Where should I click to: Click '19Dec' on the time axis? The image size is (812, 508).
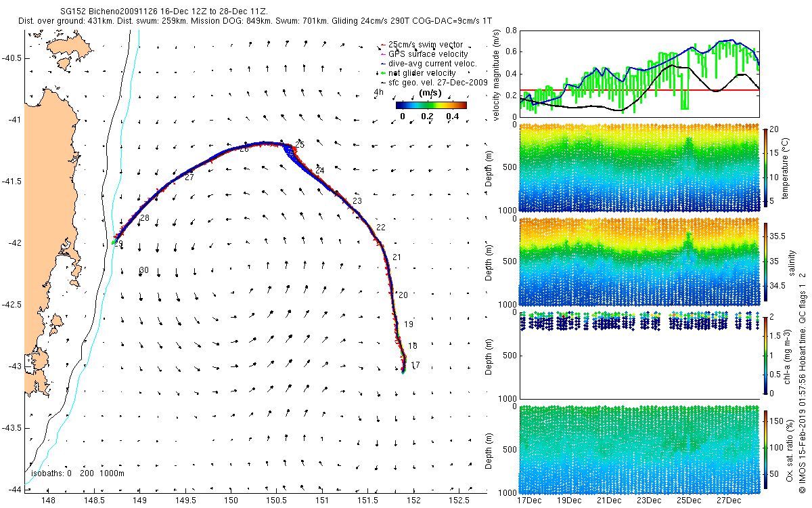click(x=569, y=501)
